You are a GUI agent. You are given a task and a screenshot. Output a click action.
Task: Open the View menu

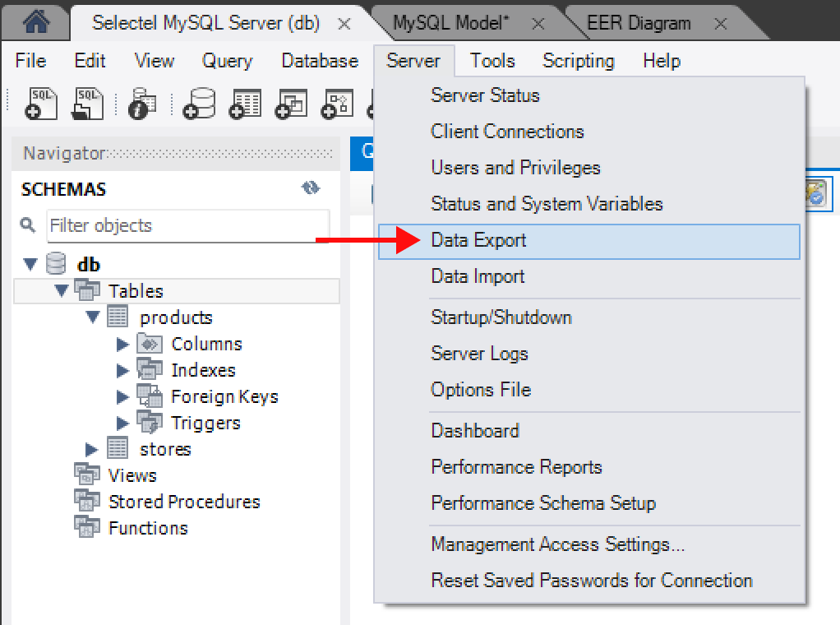click(155, 61)
